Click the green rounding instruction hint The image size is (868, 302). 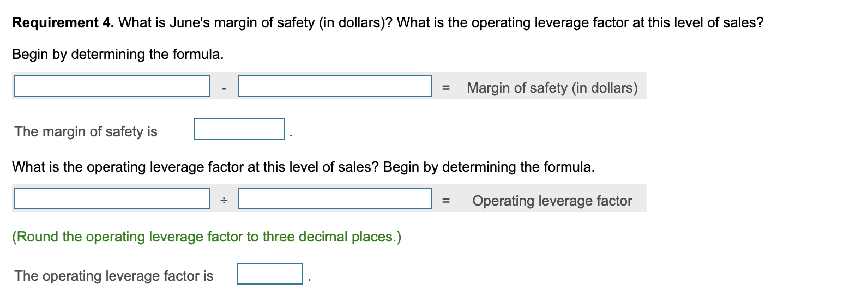click(207, 237)
